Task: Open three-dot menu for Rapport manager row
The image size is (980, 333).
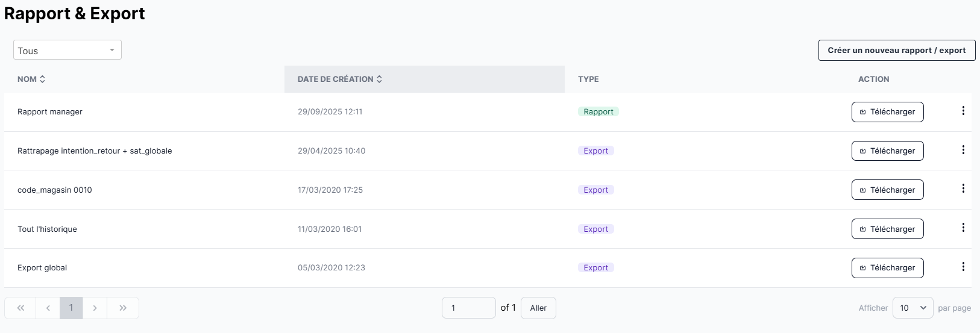Action: (x=963, y=111)
